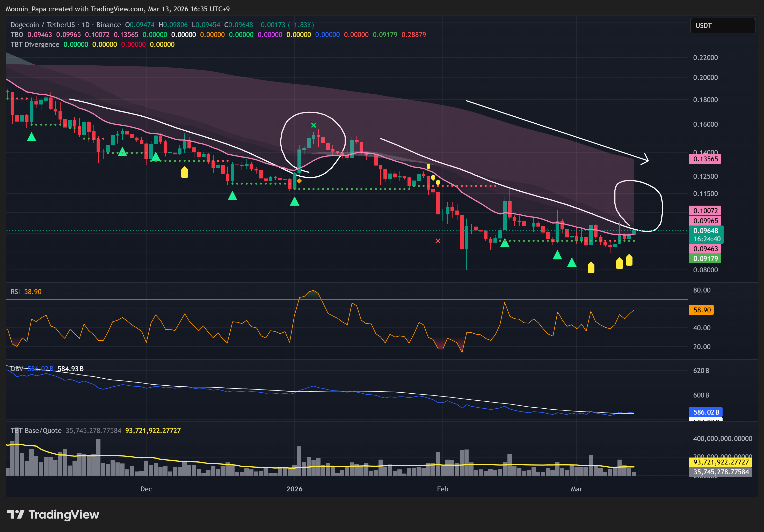Image resolution: width=764 pixels, height=532 pixels.
Task: Click the TradingView logo at bottom left
Action: point(53,514)
